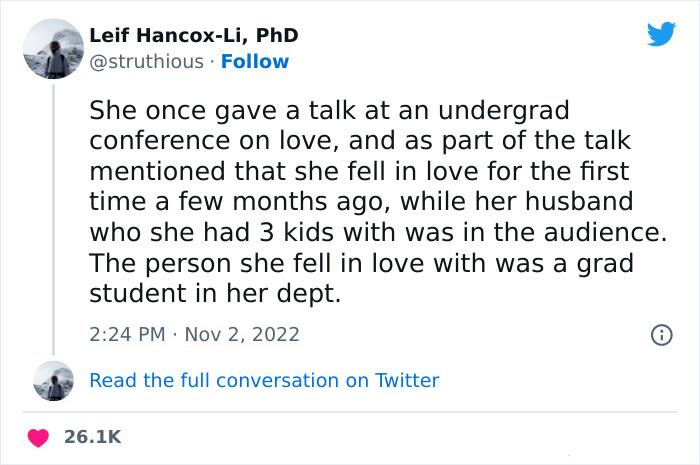This screenshot has width=700, height=465.
Task: Select the 'PhD' suffix in author name
Action: [x=277, y=36]
